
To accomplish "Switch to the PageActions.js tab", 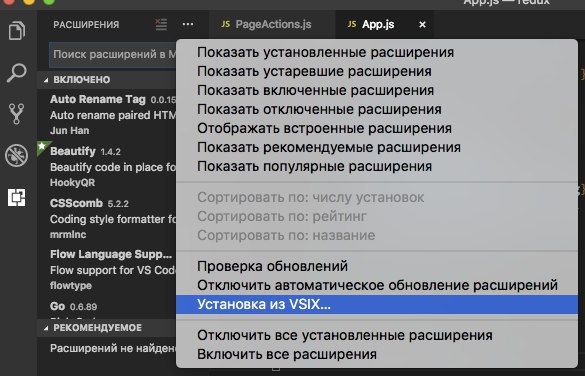I will point(272,25).
